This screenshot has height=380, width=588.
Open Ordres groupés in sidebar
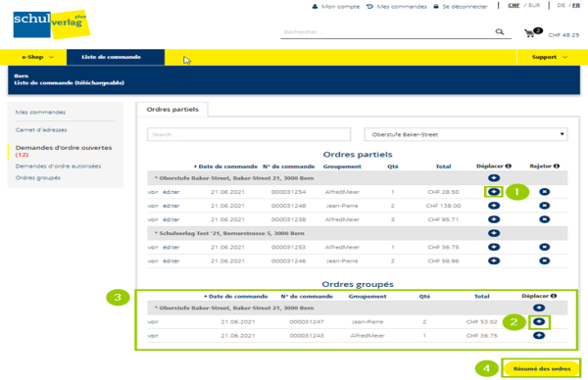coord(38,177)
